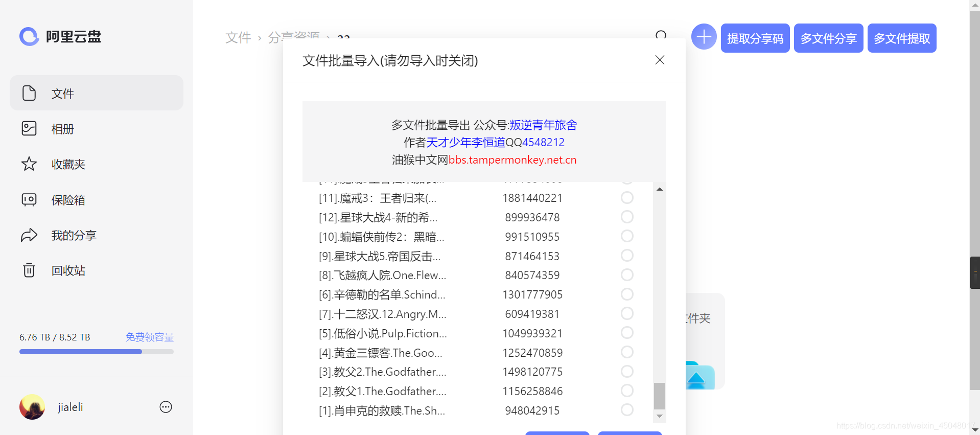
Task: Click file name [2].教父1.The.Godfather....
Action: click(383, 391)
